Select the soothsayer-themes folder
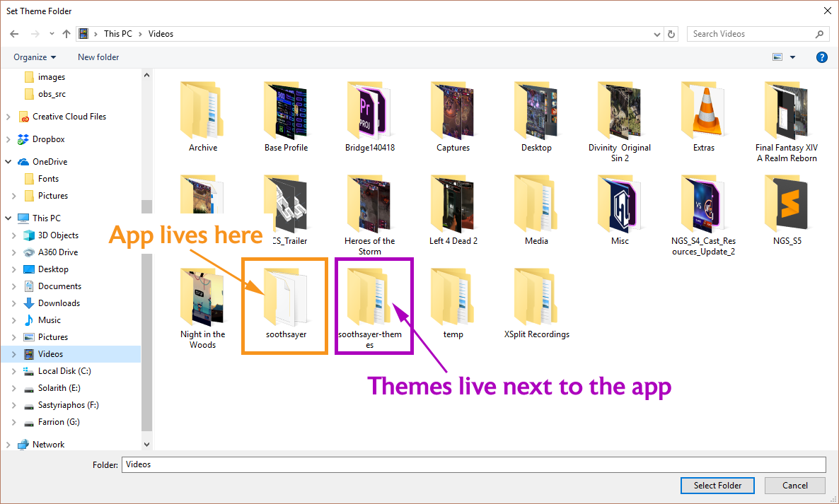Screen dimensions: 839x504 tap(370, 309)
